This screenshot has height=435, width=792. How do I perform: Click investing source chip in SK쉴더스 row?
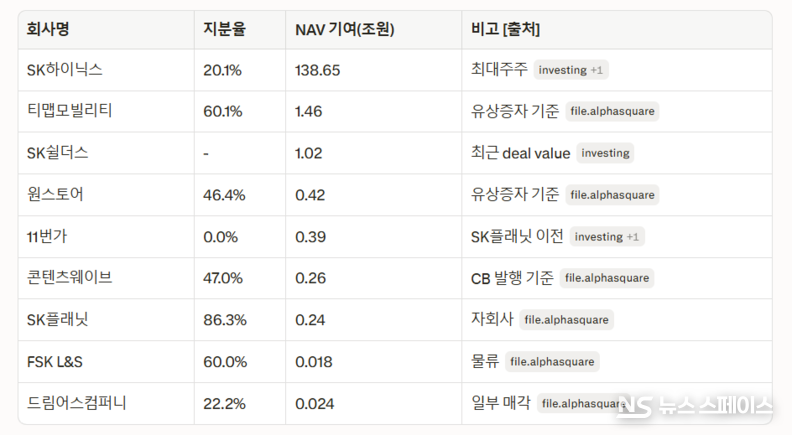(605, 153)
